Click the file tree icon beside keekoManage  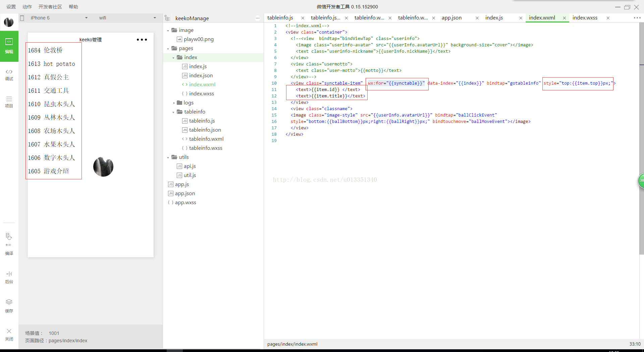pos(167,18)
